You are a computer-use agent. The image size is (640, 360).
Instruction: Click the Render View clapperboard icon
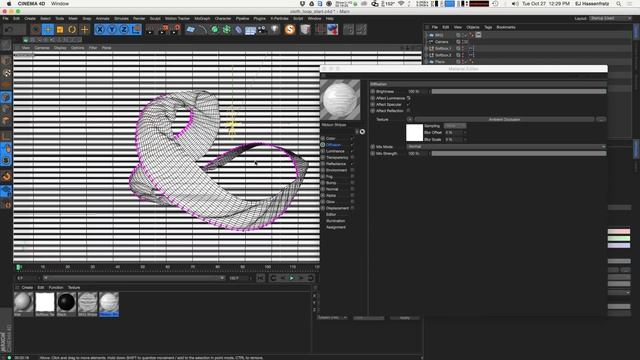151,29
